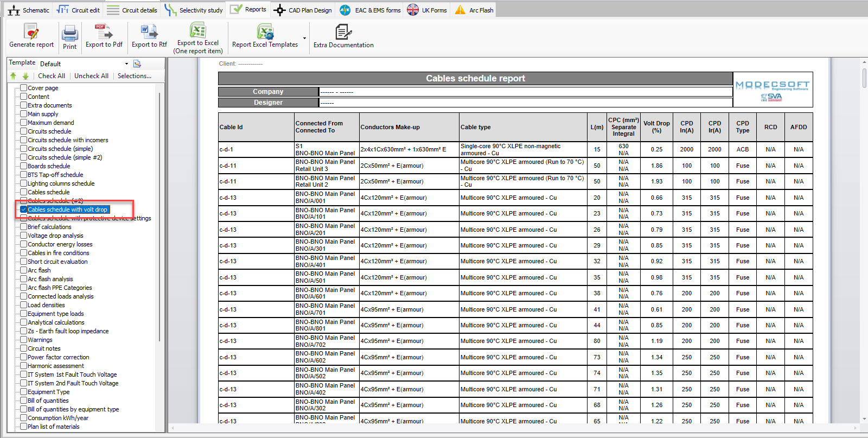
Task: Uncheck Cables schedule with volt drop
Action: 23,209
